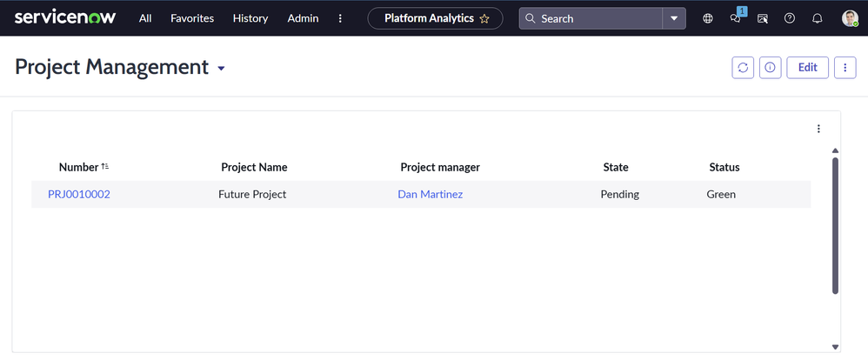This screenshot has width=868, height=360.
Task: Click the Green status cell
Action: [721, 195]
